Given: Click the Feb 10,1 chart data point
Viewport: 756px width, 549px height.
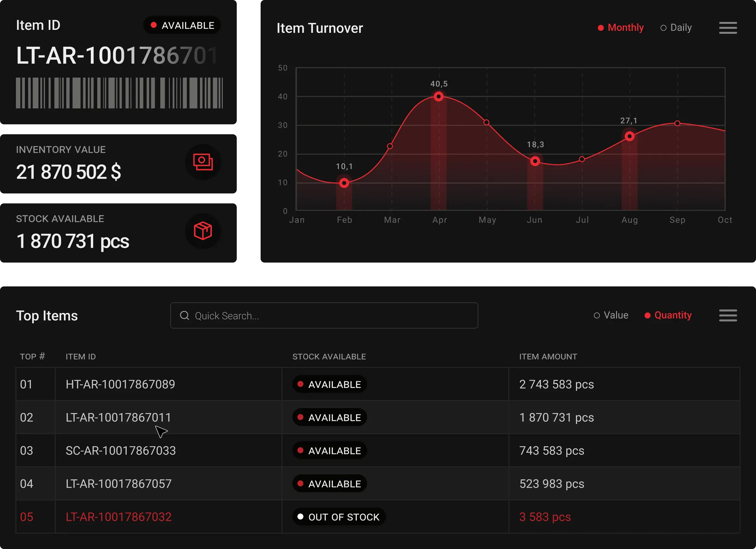Looking at the screenshot, I should pyautogui.click(x=344, y=183).
